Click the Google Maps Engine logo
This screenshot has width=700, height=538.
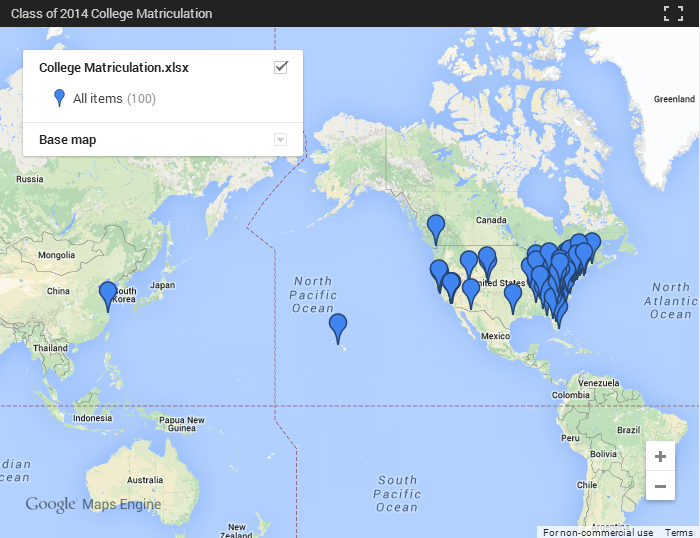(x=93, y=505)
